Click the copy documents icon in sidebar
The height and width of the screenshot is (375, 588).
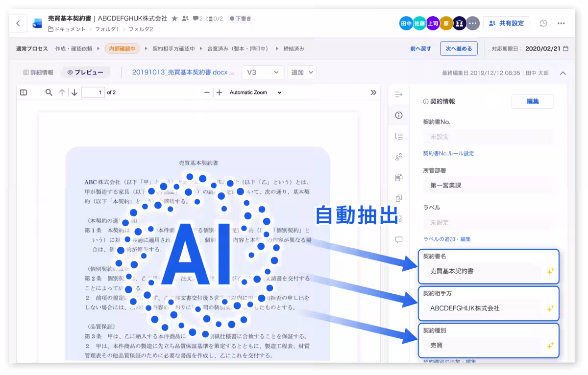coord(398,178)
